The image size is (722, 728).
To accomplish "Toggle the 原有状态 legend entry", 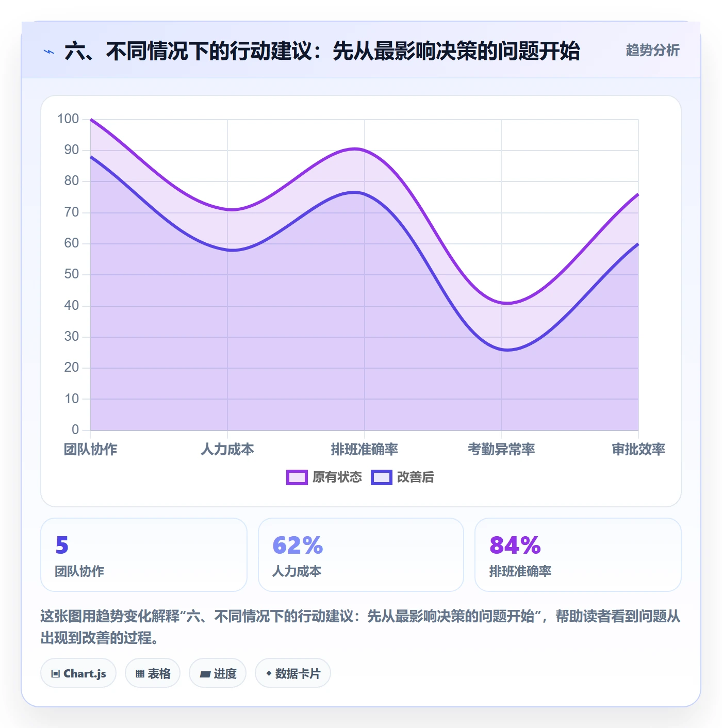I will [x=324, y=477].
